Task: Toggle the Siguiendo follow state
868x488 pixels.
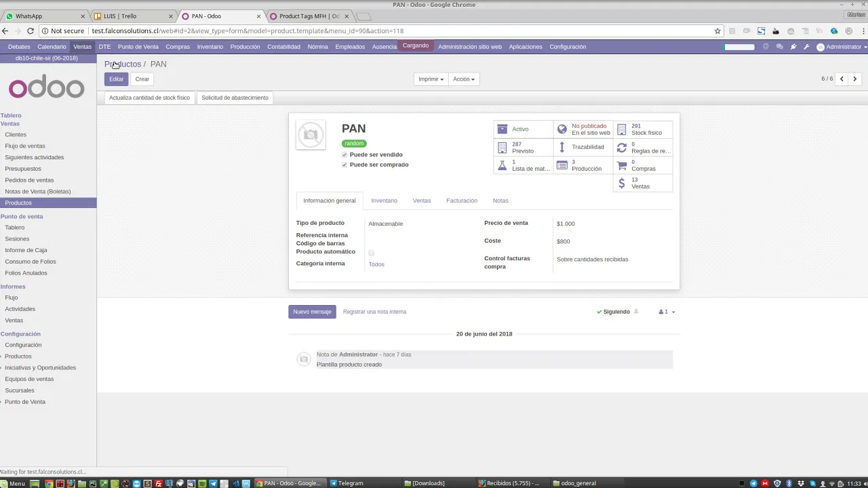Action: [613, 312]
